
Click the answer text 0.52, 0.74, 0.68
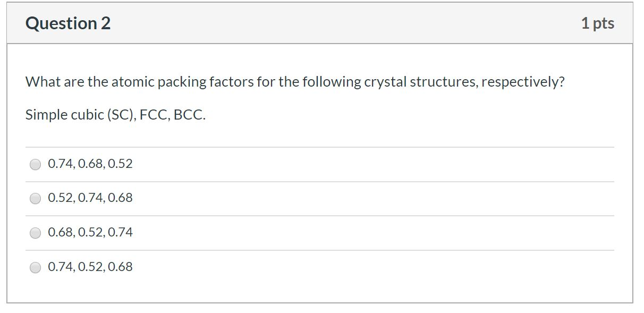coord(90,198)
